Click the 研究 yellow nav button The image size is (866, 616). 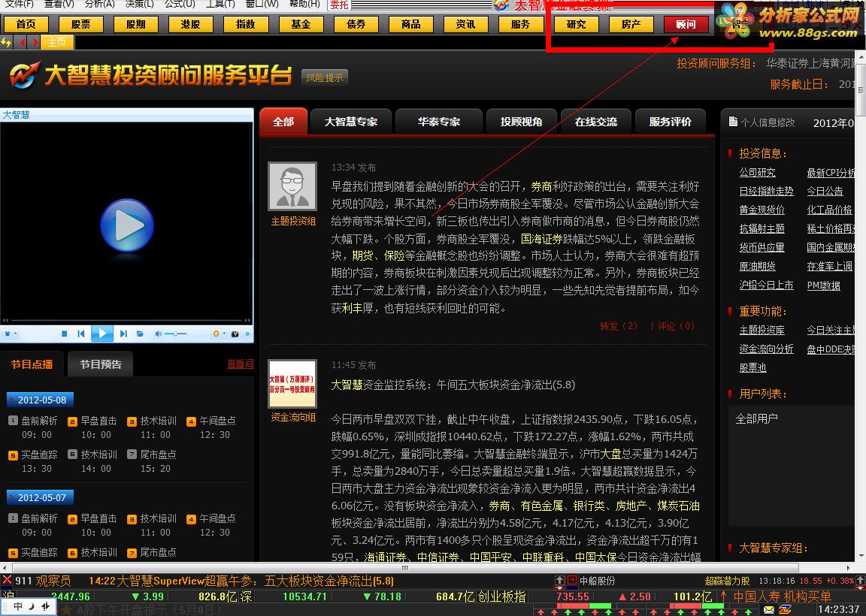click(x=576, y=24)
